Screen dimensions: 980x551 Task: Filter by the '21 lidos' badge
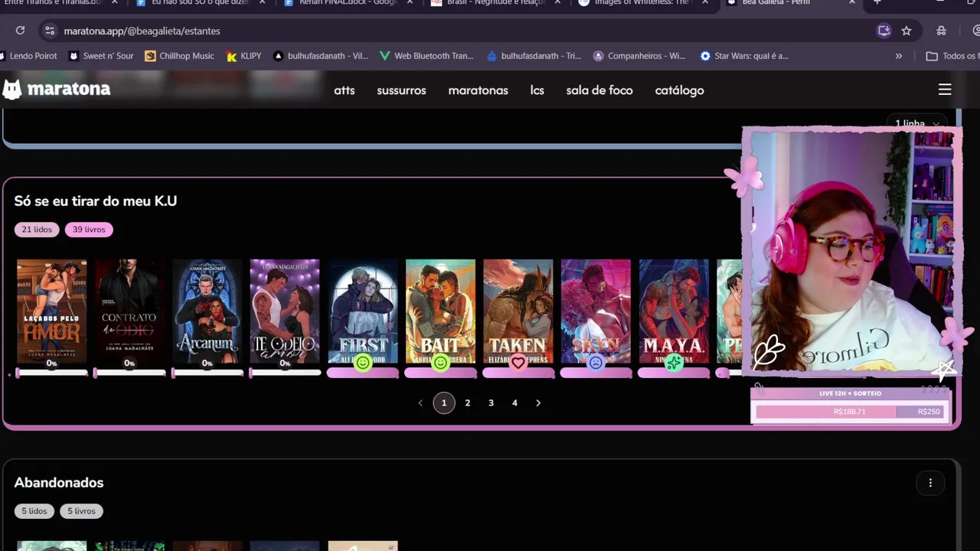pos(37,230)
